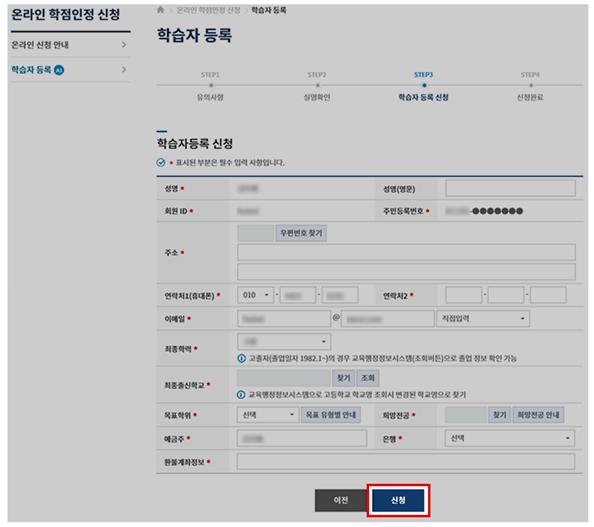The image size is (594, 527).
Task: Click the blue badge beside 학습자 등록 sidebar item
Action: 59,70
